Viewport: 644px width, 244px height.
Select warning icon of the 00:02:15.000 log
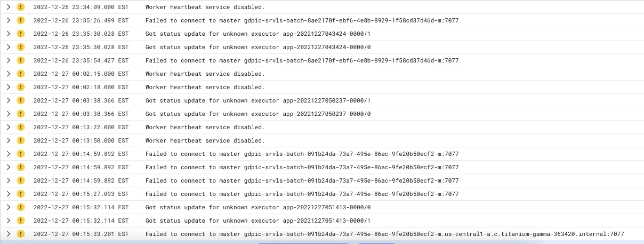[x=20, y=74]
